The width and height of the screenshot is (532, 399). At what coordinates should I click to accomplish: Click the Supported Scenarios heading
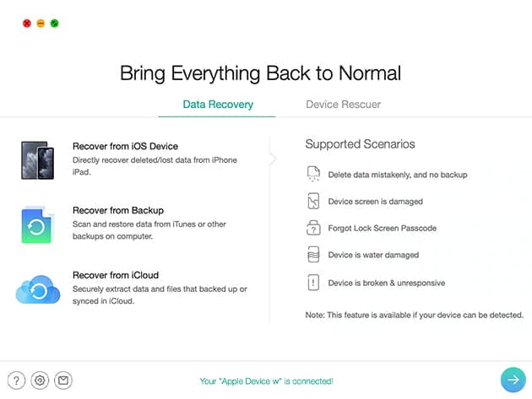coord(360,144)
